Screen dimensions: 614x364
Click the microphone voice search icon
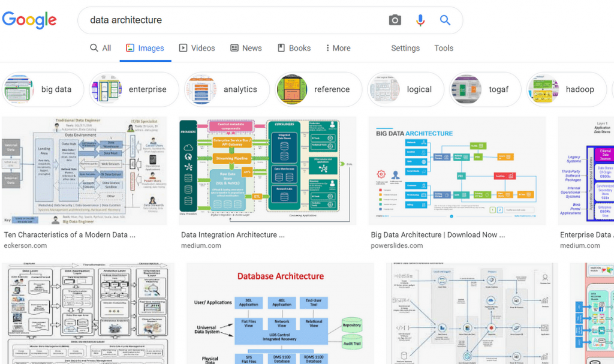[x=420, y=20]
